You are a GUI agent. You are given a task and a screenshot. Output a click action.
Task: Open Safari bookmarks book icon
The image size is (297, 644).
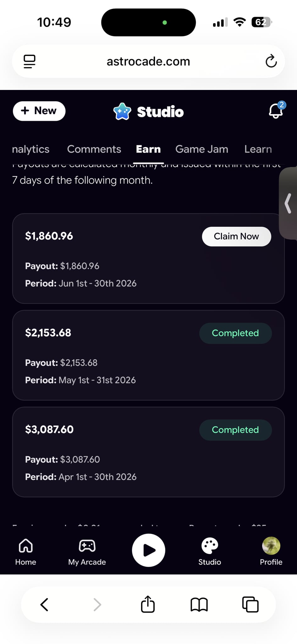199,604
